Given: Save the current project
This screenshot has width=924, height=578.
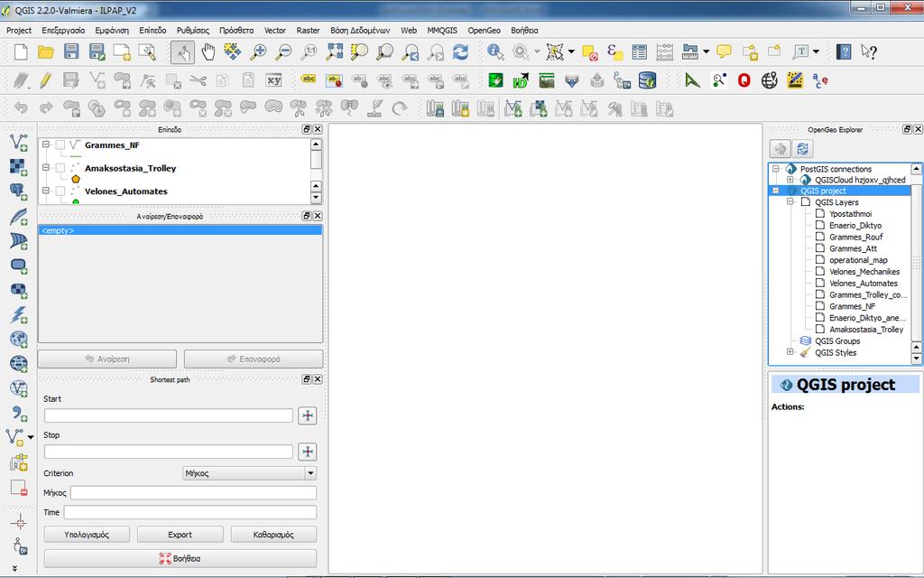Looking at the screenshot, I should [x=71, y=51].
